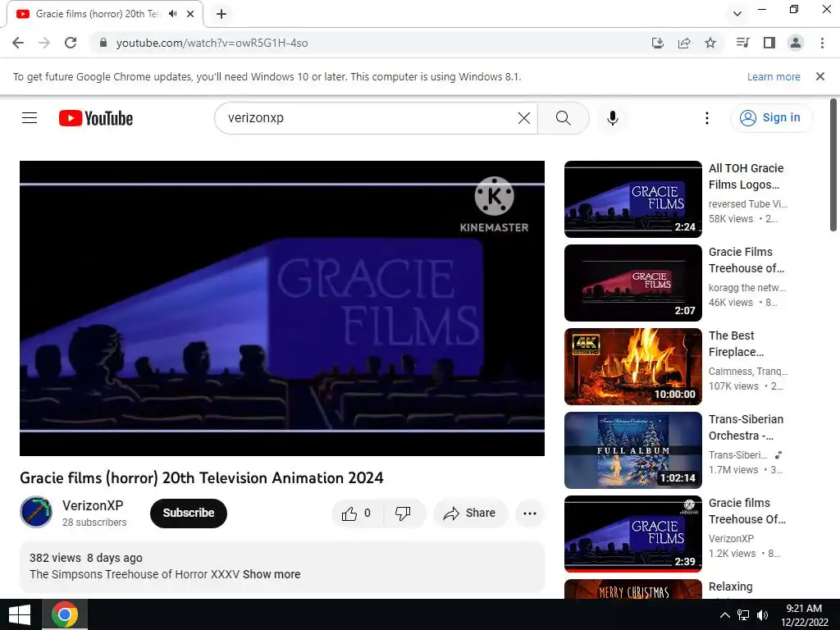
Task: Clear the search query with the X icon
Action: tap(524, 118)
